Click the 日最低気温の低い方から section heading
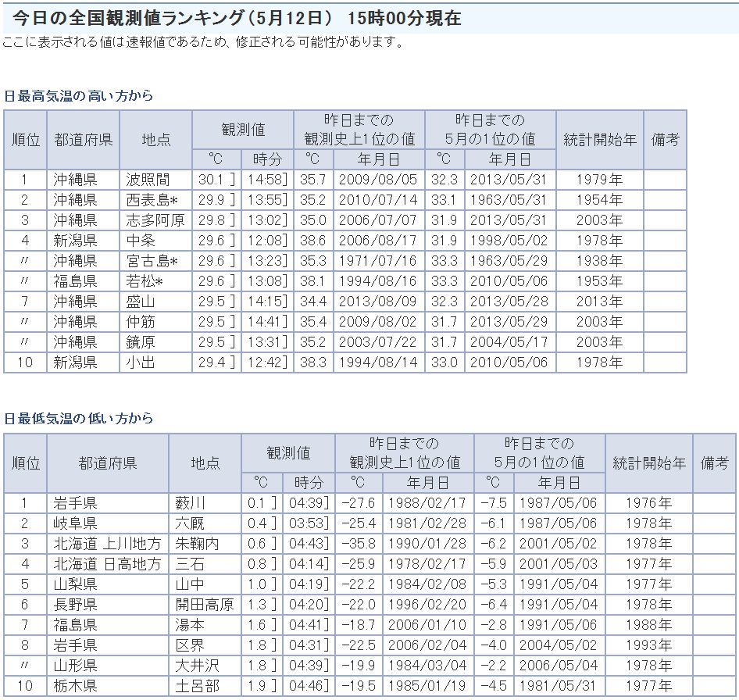This screenshot has width=739, height=700. click(79, 419)
